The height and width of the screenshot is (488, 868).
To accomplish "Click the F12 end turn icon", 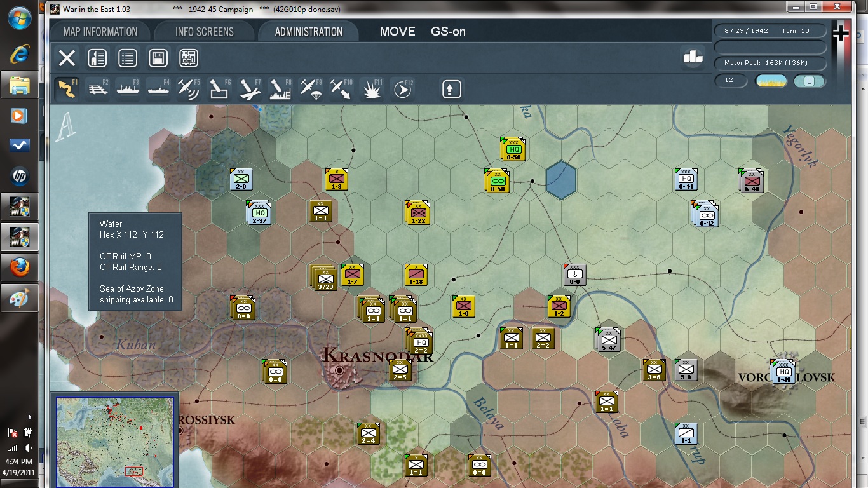I will click(403, 89).
